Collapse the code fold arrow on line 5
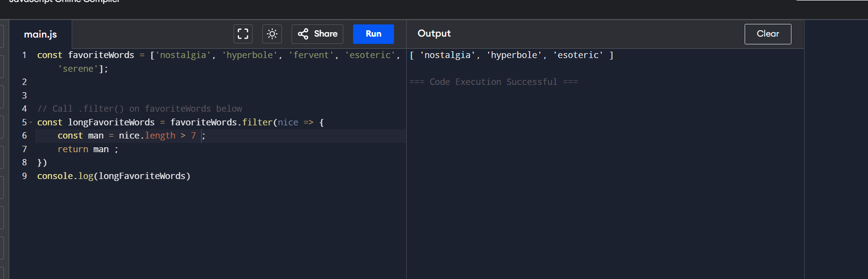This screenshot has width=868, height=279. click(31, 122)
